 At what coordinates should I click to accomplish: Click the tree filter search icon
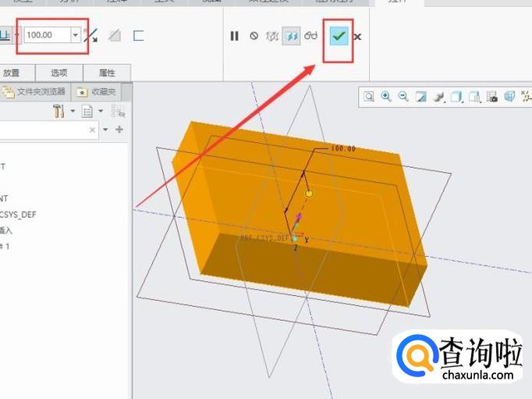118,111
